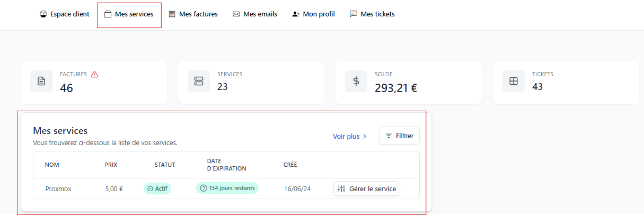Click the sliders icon on Gérer le service
This screenshot has height=215, width=644.
[341, 189]
